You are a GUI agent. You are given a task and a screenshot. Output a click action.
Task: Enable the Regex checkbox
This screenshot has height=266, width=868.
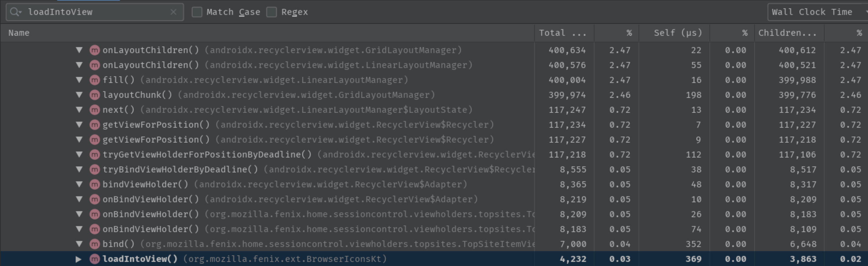(x=272, y=12)
